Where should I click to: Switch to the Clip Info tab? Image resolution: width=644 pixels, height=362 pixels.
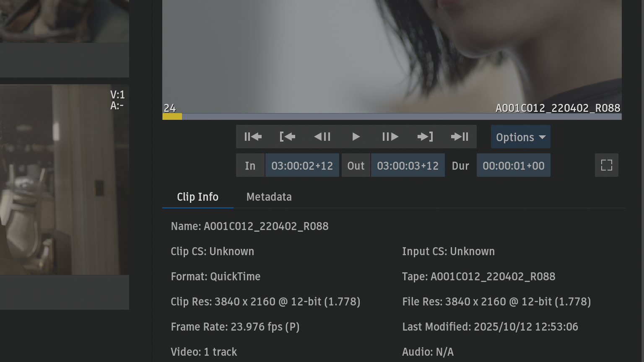click(197, 197)
